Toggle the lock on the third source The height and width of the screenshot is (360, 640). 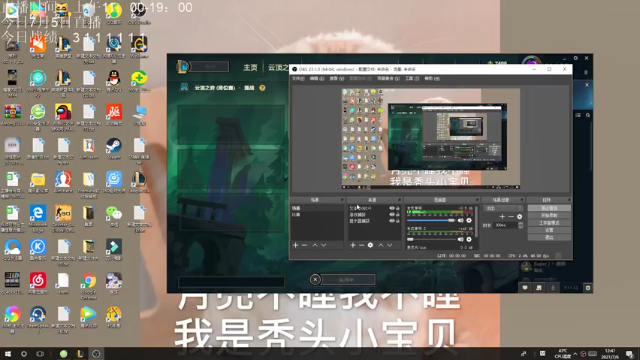[398, 221]
